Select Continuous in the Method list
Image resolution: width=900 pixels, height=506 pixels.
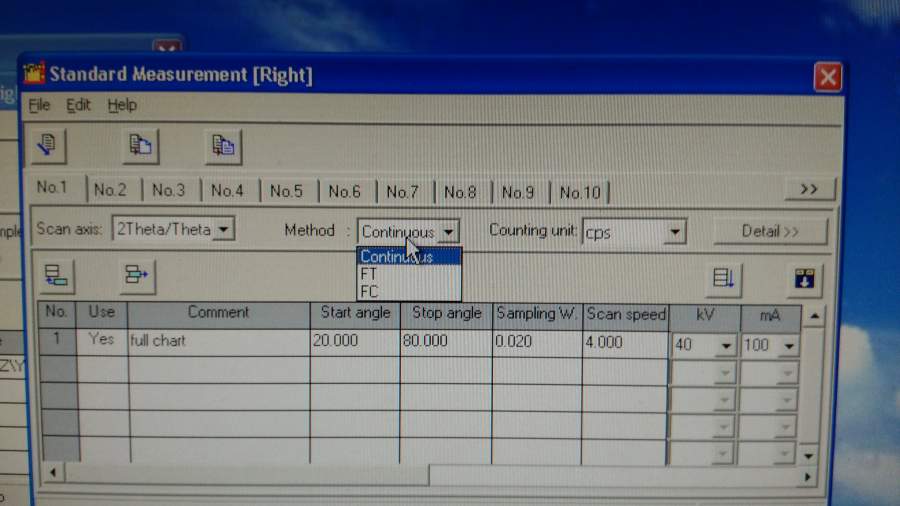tap(409, 256)
